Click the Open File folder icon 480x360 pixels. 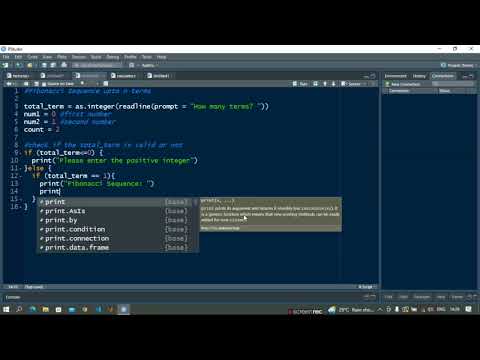(x=30, y=65)
